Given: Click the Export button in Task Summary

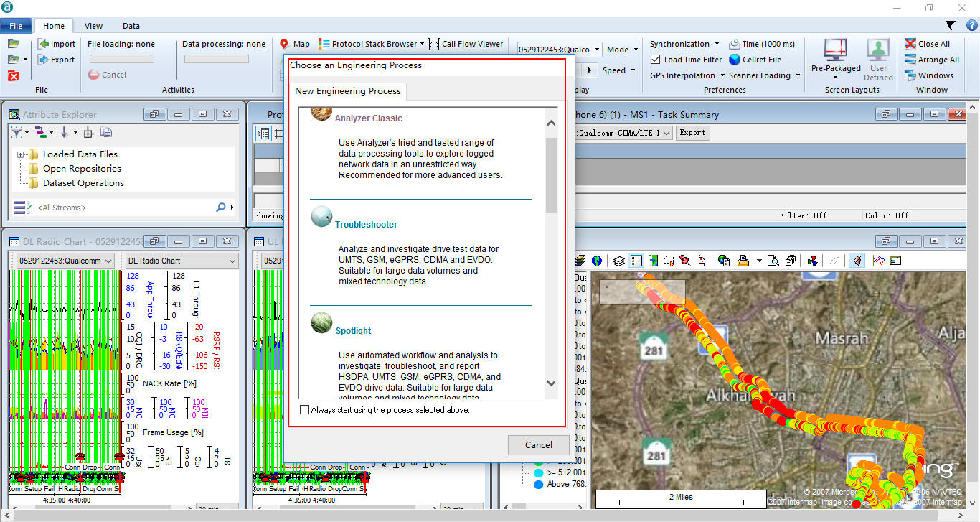Looking at the screenshot, I should pyautogui.click(x=692, y=133).
